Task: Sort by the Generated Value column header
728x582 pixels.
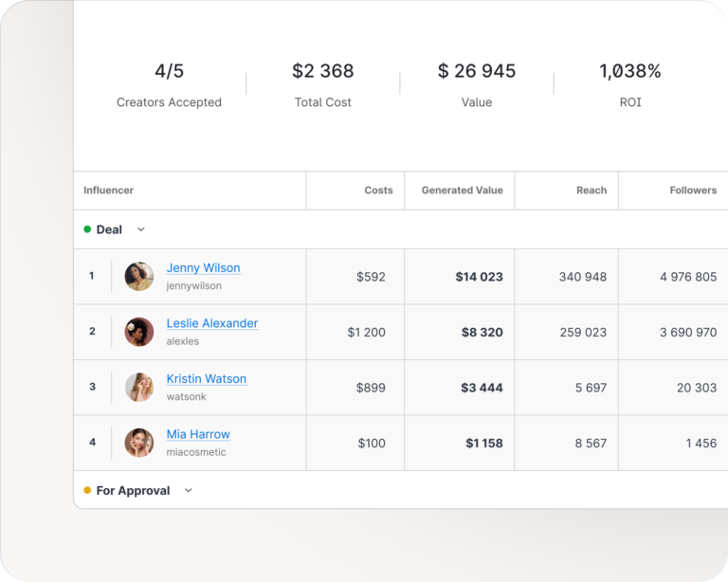Action: click(x=462, y=191)
